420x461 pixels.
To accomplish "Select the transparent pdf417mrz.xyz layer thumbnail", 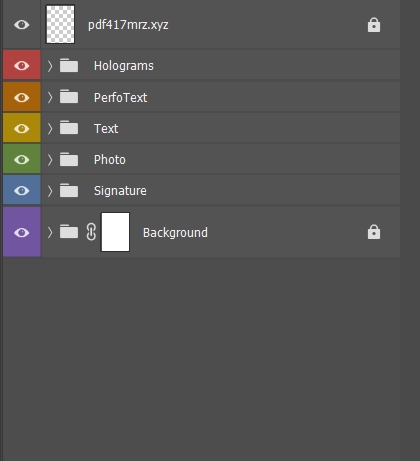I will (x=60, y=24).
